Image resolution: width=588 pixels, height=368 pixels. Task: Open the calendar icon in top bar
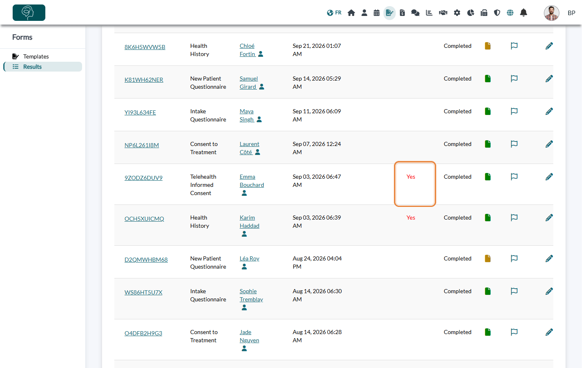coord(376,13)
